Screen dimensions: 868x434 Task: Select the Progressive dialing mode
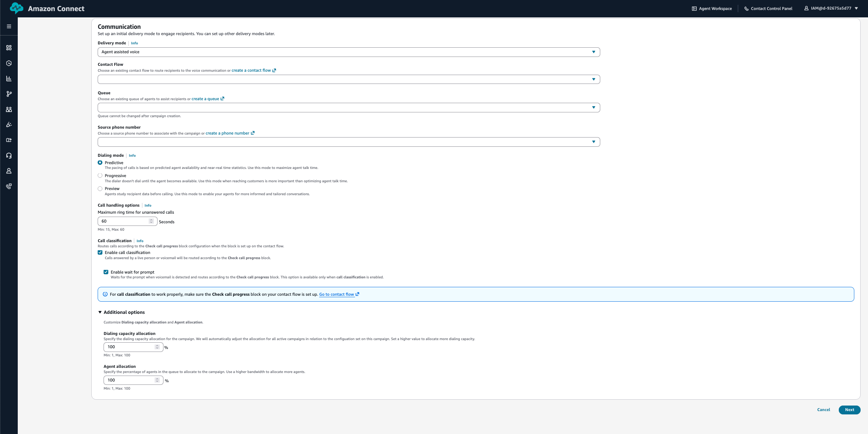click(x=100, y=175)
